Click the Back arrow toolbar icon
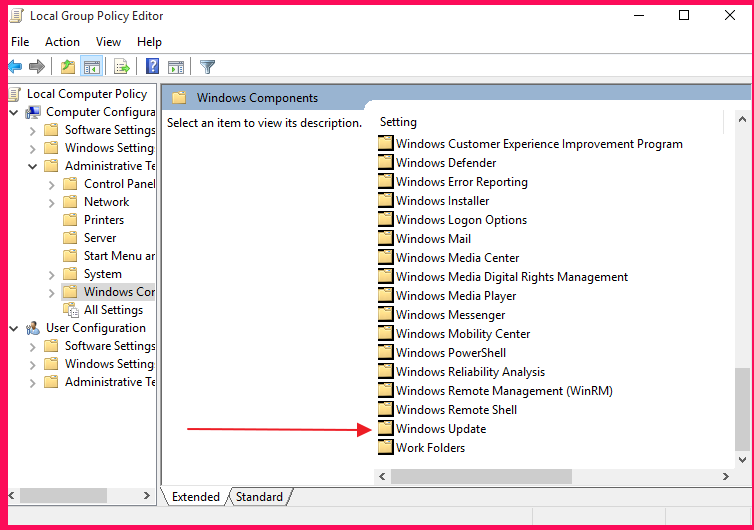 (x=14, y=67)
